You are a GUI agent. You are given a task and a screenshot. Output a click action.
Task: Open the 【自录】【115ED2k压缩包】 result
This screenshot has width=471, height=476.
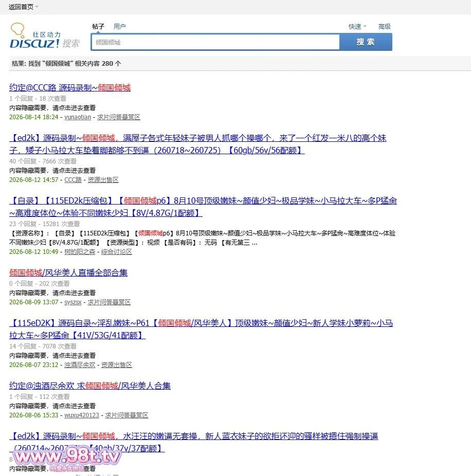(x=203, y=207)
